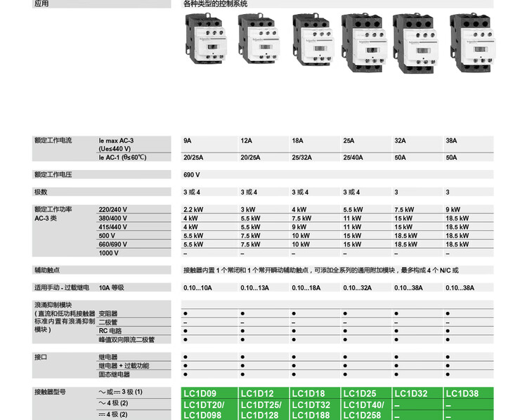Select the 38A rated current value
Viewport: 527px width, 420px height.
pos(451,140)
